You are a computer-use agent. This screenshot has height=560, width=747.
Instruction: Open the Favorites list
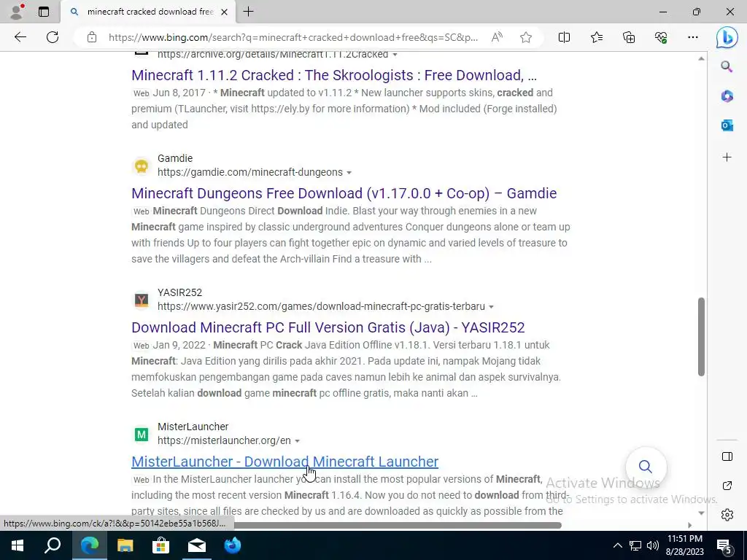coord(597,37)
